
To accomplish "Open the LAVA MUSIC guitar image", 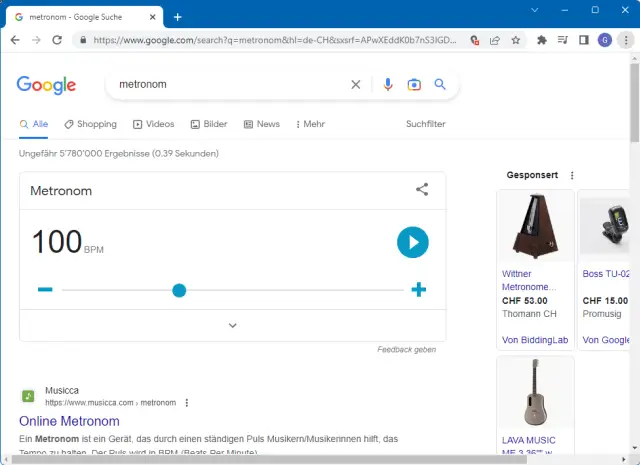I will [535, 393].
